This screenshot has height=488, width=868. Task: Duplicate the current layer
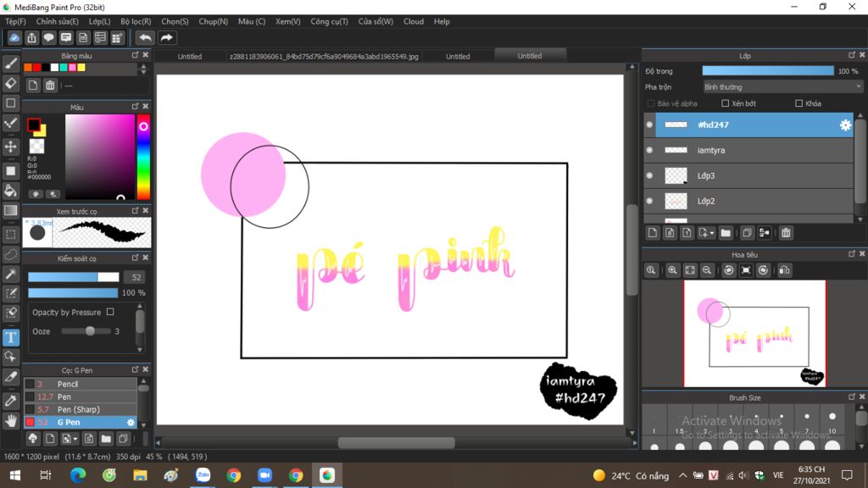point(747,233)
